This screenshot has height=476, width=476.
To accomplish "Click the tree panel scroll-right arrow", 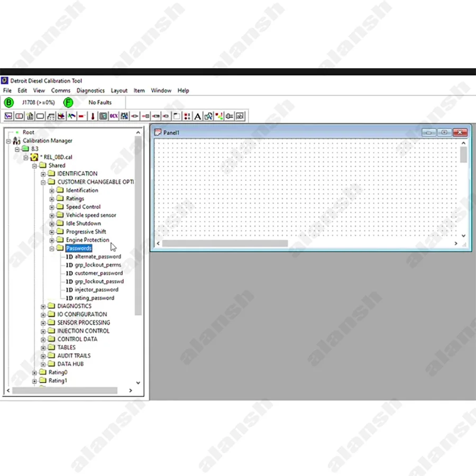I will tap(131, 391).
